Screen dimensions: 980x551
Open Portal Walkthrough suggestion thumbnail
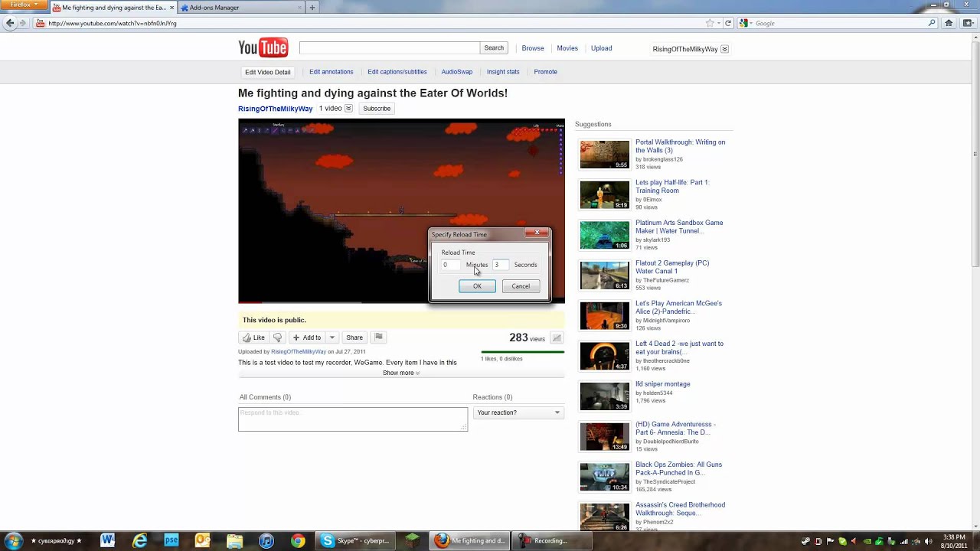(604, 155)
